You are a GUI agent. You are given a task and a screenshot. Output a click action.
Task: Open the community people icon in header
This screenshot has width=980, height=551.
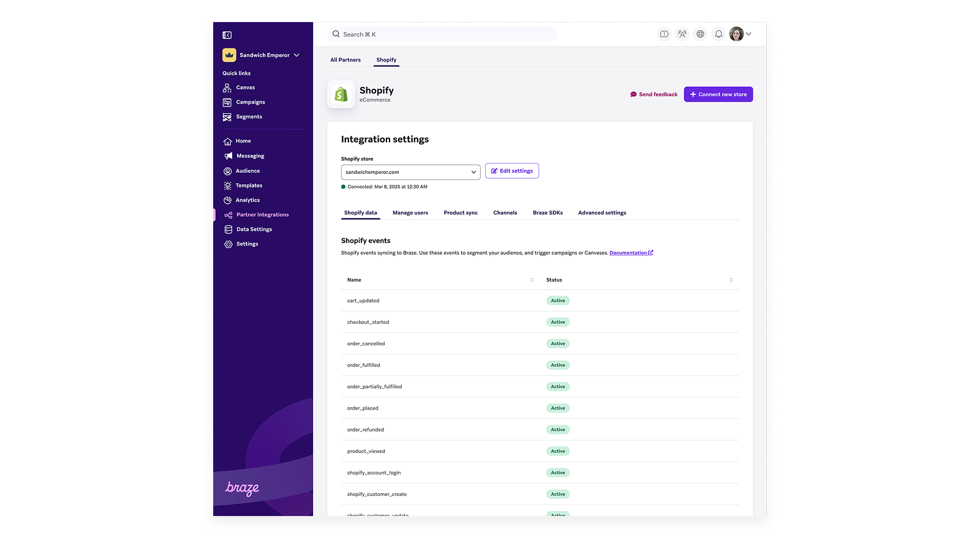(682, 34)
